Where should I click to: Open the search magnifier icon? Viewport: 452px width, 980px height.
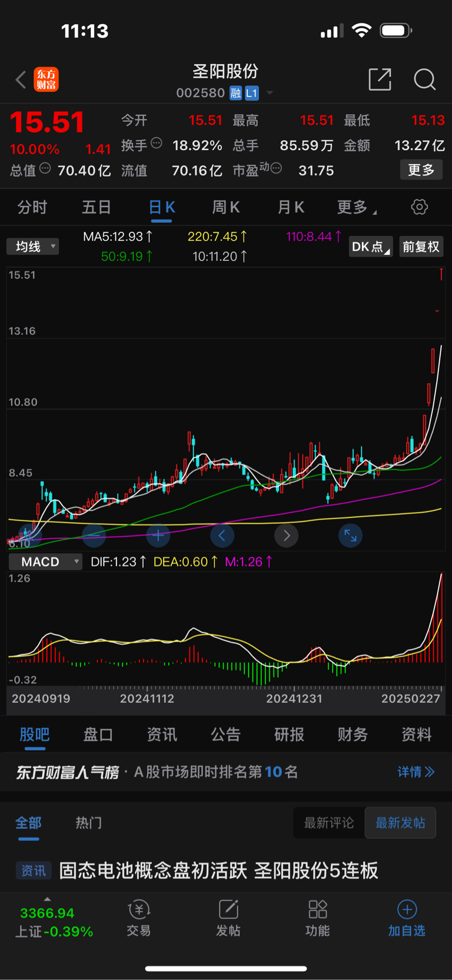click(x=424, y=79)
